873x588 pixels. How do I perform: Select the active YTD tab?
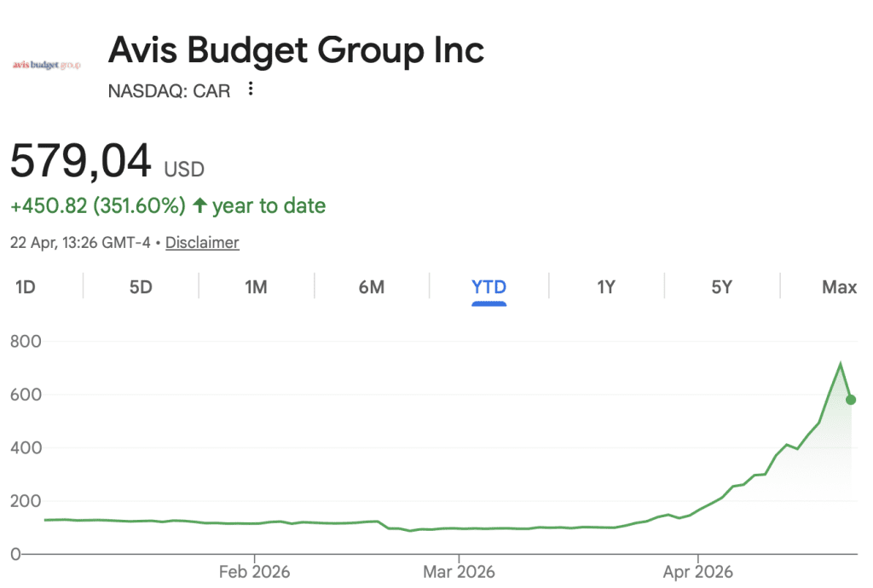pos(489,287)
